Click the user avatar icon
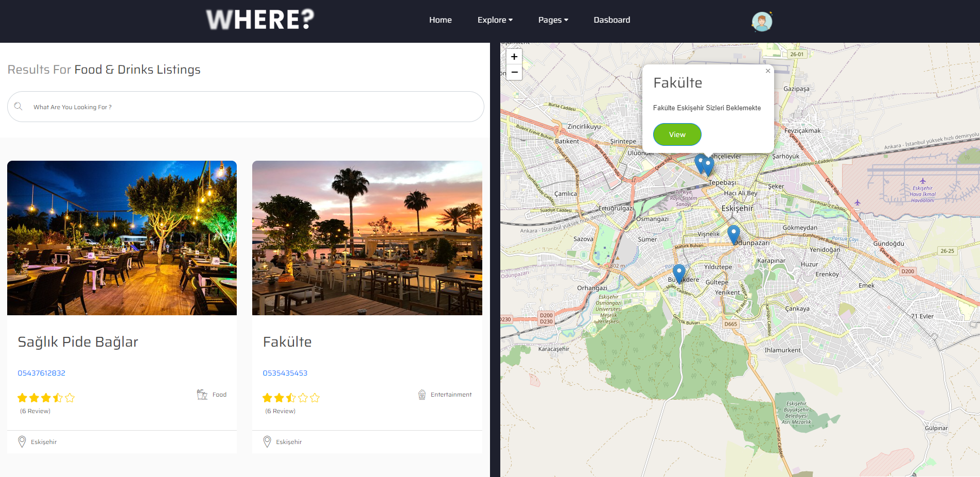The image size is (980, 477). (x=762, y=22)
